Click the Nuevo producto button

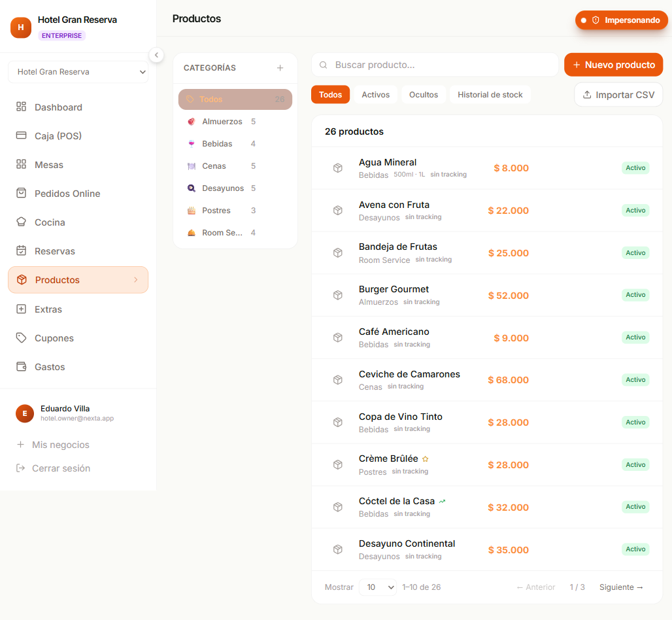[613, 65]
